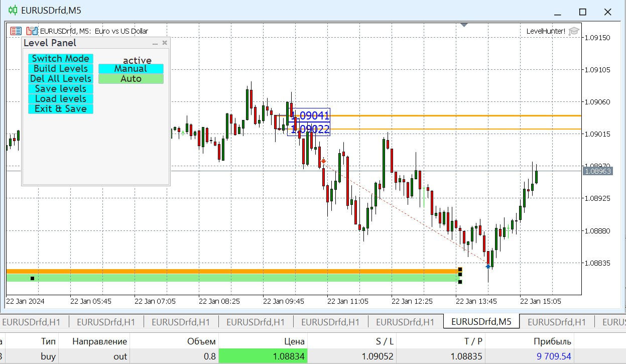Click Save levels in Level Panel
Image resolution: width=626 pixels, height=364 pixels.
point(60,89)
